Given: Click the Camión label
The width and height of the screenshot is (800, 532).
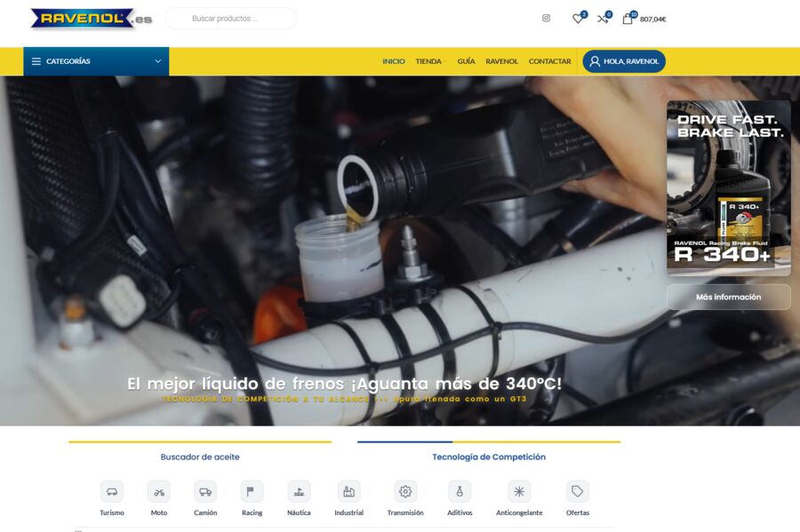Looking at the screenshot, I should click(205, 512).
